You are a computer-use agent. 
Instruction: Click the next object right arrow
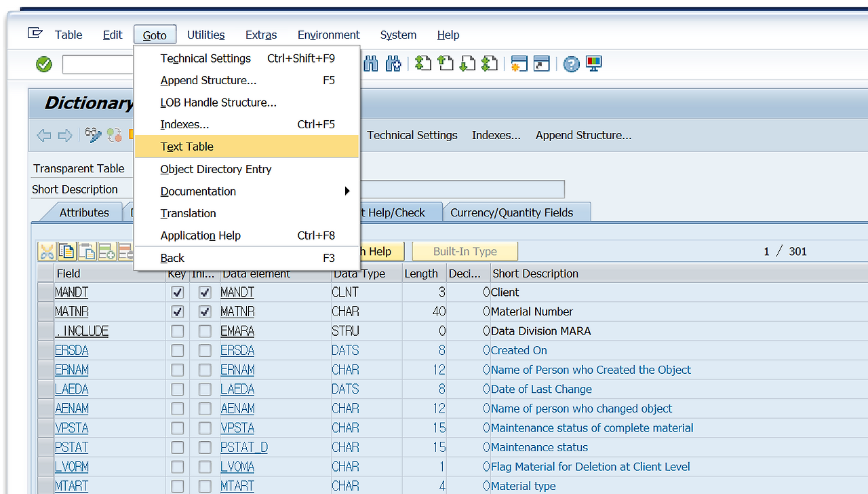click(x=65, y=135)
